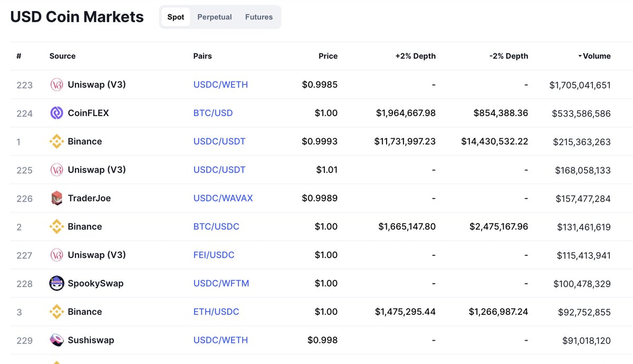The height and width of the screenshot is (364, 633).
Task: Click the Binance logo in row 2
Action: pos(56,227)
